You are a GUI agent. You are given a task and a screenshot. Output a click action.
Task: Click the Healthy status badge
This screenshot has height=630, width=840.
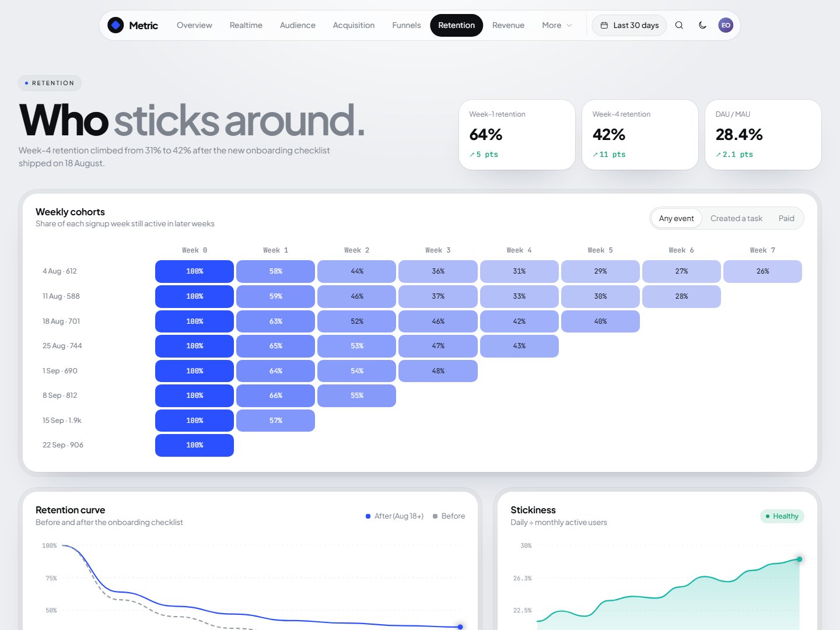click(x=782, y=516)
